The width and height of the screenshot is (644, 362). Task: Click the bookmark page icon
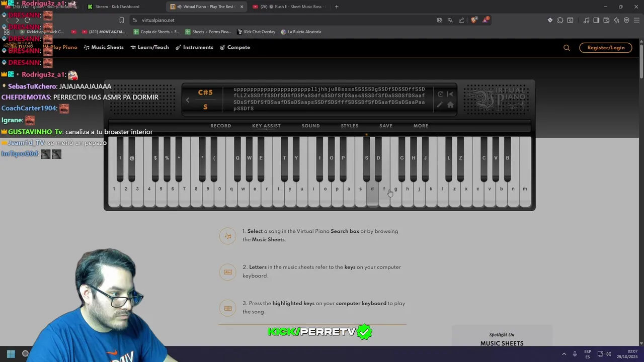(121, 20)
